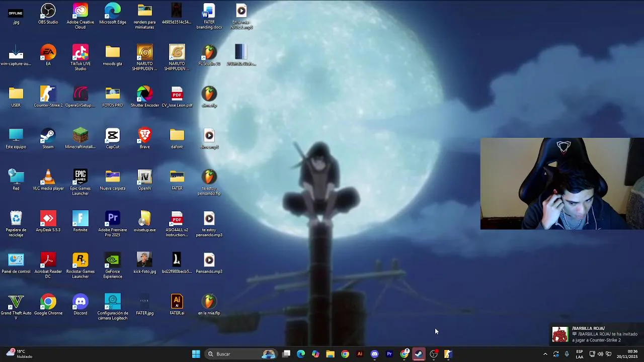Select the Counter-Strike 2 desktop shortcut
Viewport: 644px width, 362px height.
pyautogui.click(x=48, y=97)
